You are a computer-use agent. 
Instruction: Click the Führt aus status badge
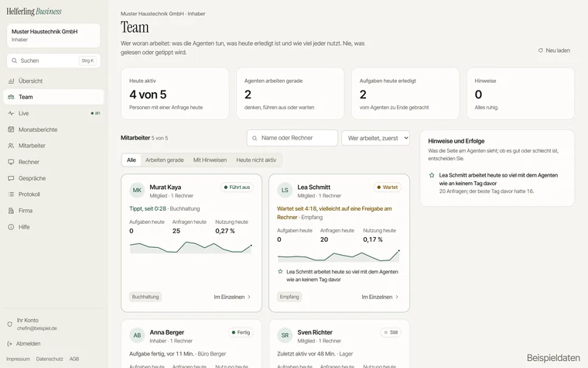click(x=237, y=187)
